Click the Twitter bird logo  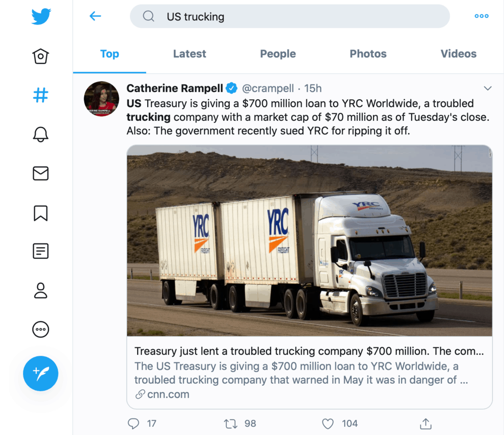pyautogui.click(x=40, y=16)
